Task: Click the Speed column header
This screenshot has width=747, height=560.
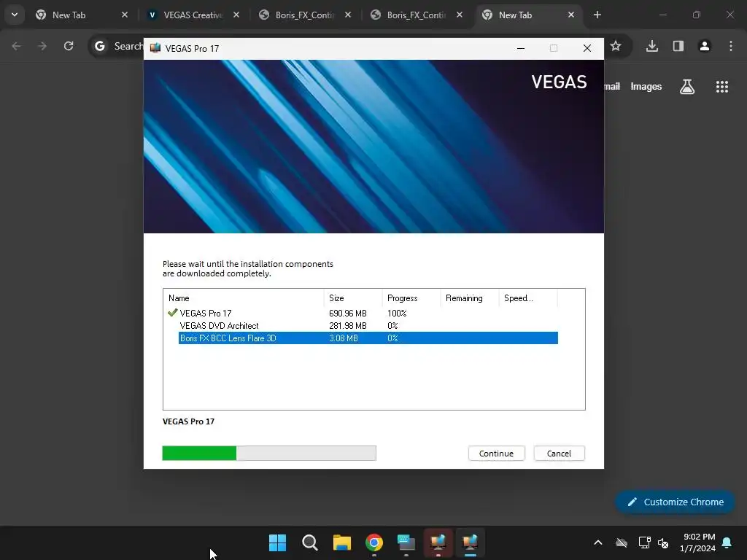Action: click(x=528, y=298)
